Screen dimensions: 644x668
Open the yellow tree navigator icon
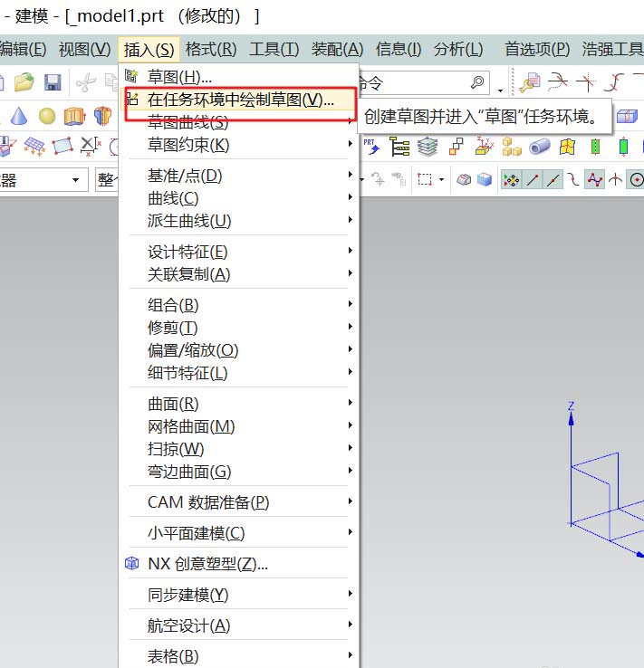click(x=399, y=147)
